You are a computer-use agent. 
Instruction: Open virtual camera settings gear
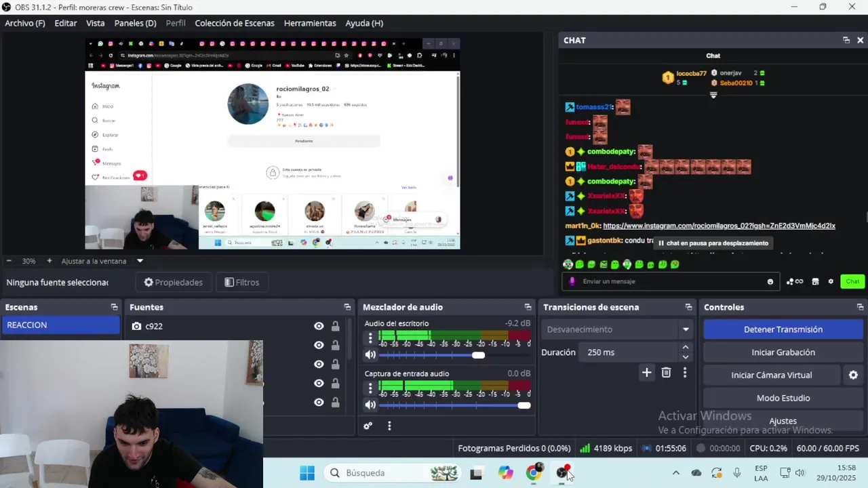tap(853, 375)
